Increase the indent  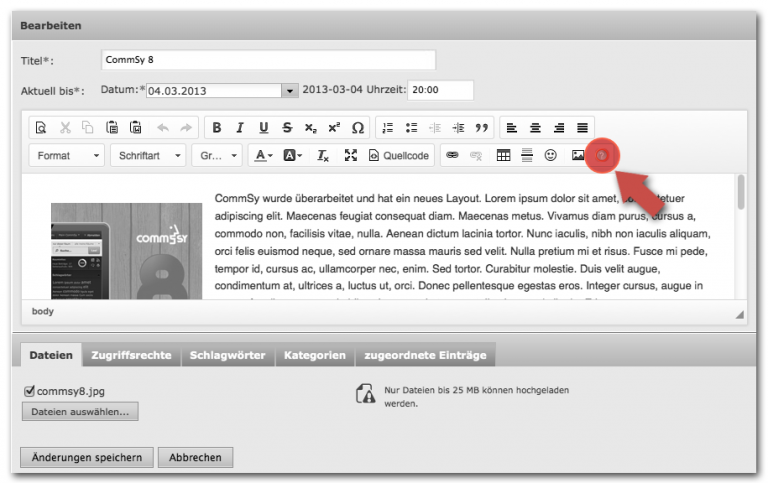[x=458, y=128]
